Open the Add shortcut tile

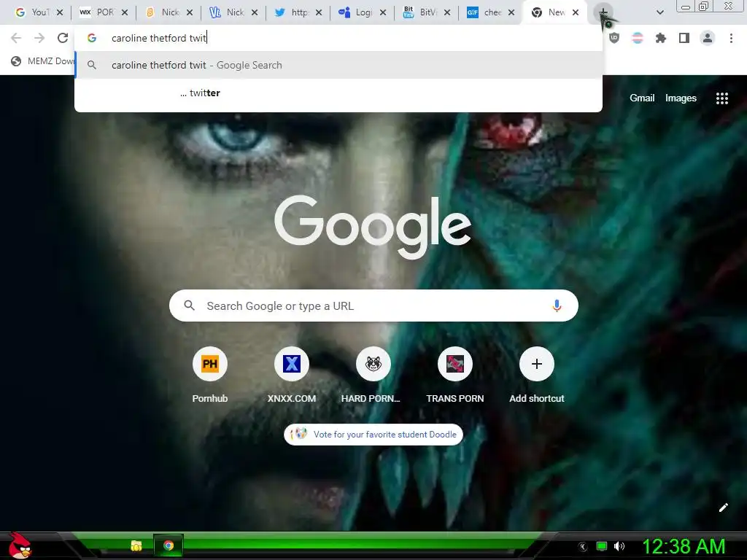pos(536,376)
